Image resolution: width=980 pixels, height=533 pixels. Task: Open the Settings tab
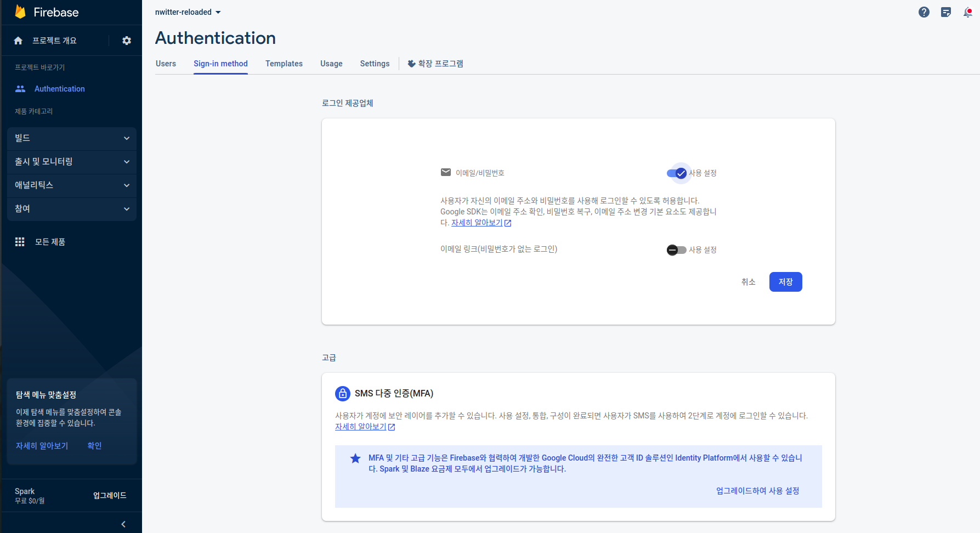click(375, 64)
